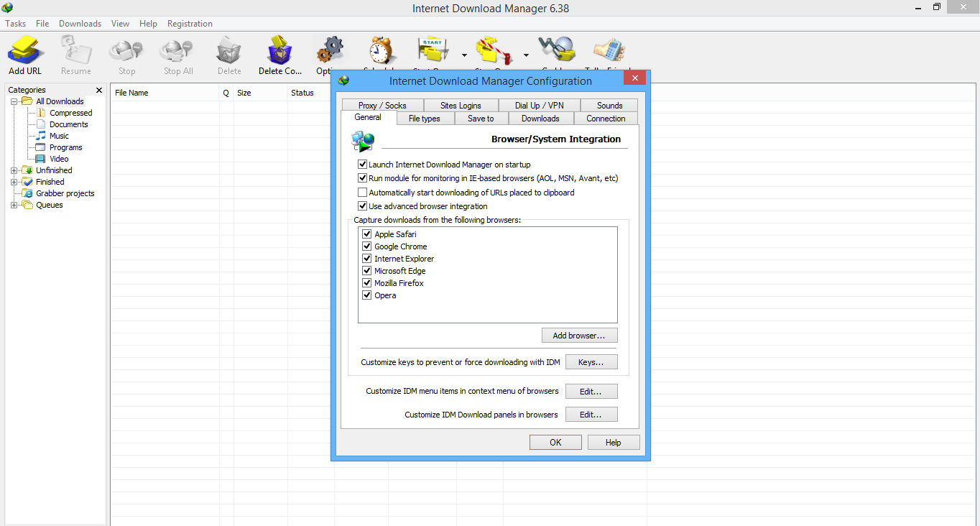Click Help button in Configuration dialog
980x526 pixels.
tap(614, 443)
